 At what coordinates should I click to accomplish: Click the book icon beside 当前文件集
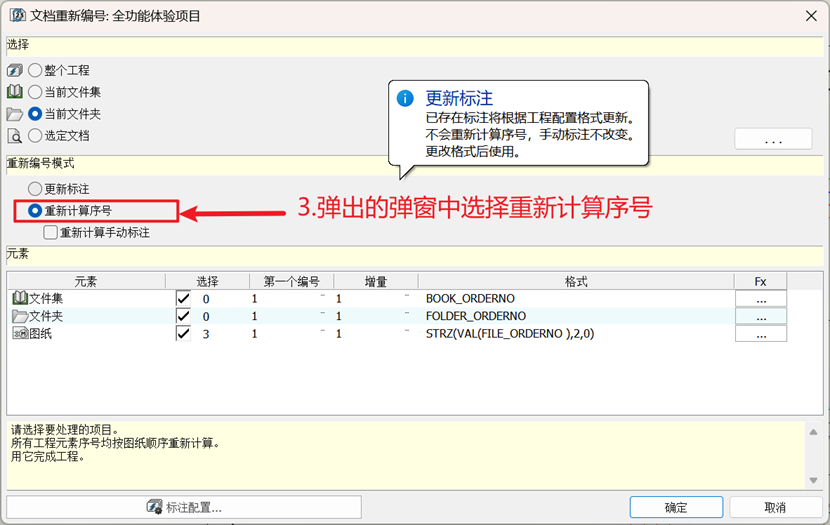[15, 92]
